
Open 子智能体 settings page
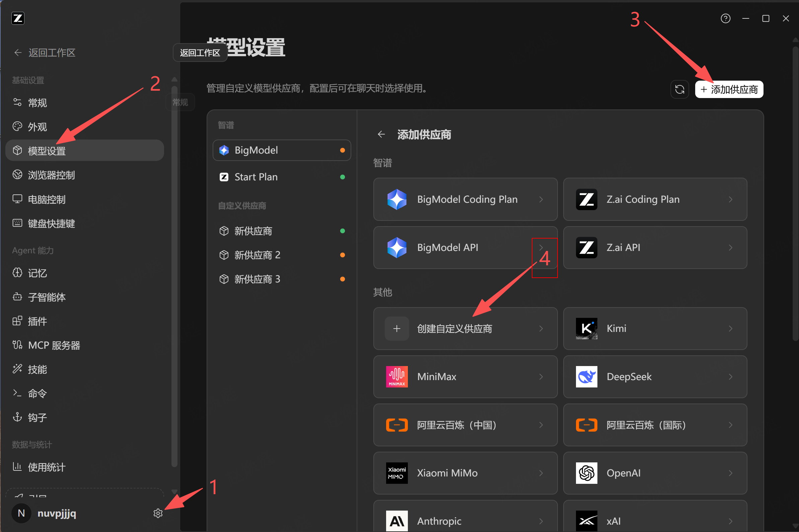84,297
